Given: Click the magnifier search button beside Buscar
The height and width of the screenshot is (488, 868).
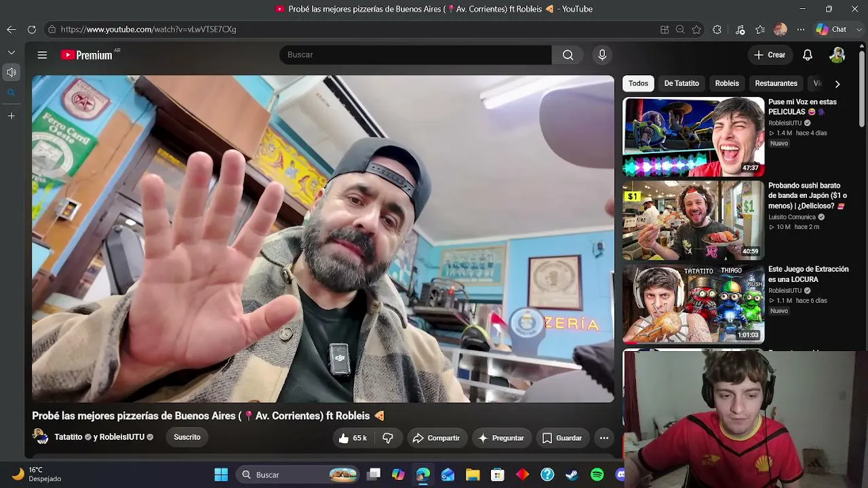Looking at the screenshot, I should (x=568, y=55).
